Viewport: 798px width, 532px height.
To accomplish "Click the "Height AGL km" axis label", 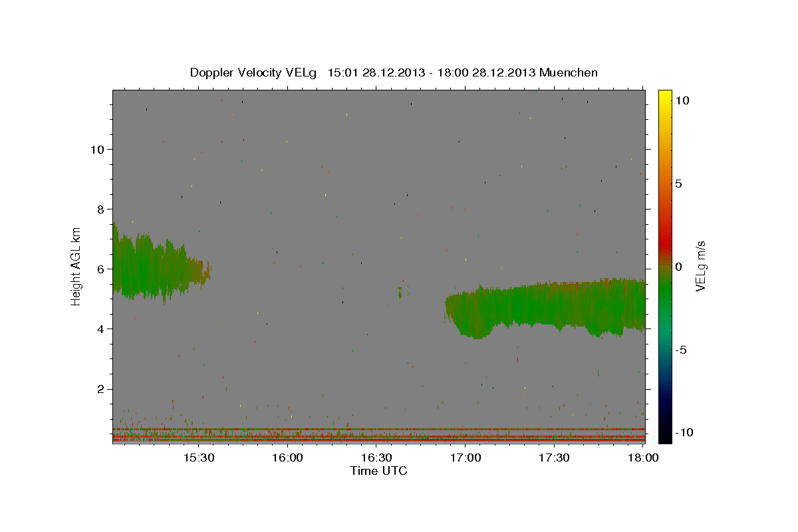I will tap(76, 265).
